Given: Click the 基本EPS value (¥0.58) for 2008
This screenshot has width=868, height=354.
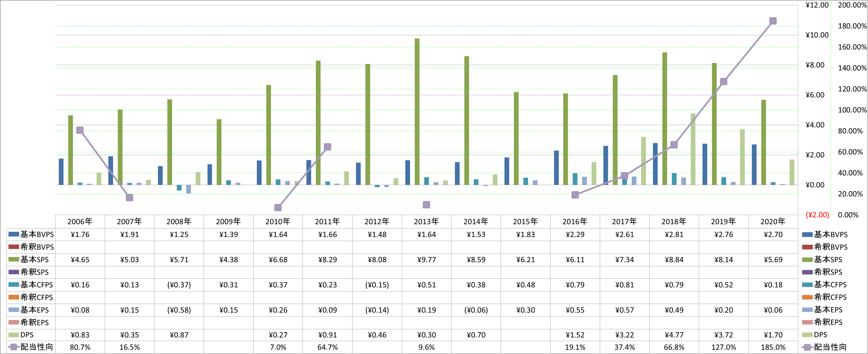Looking at the screenshot, I should [179, 310].
